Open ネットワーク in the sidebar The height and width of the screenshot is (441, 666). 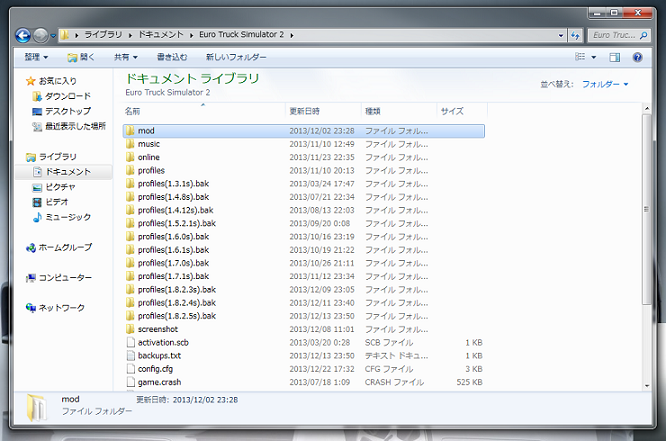click(55, 308)
